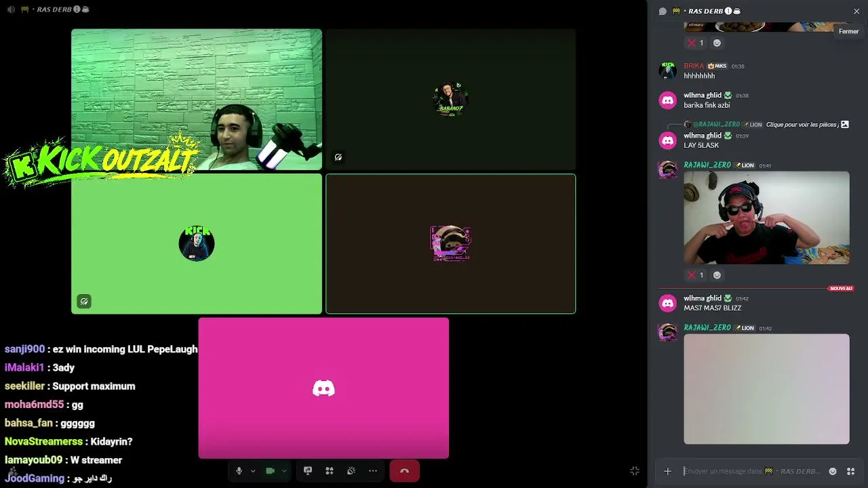Click seekiller username in stream chat
Viewport: 868px width, 488px height.
25,386
